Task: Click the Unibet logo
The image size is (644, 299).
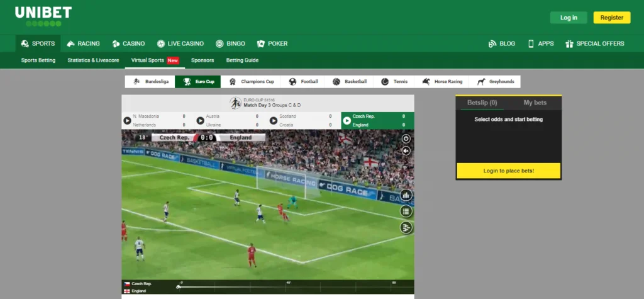Action: 43,16
